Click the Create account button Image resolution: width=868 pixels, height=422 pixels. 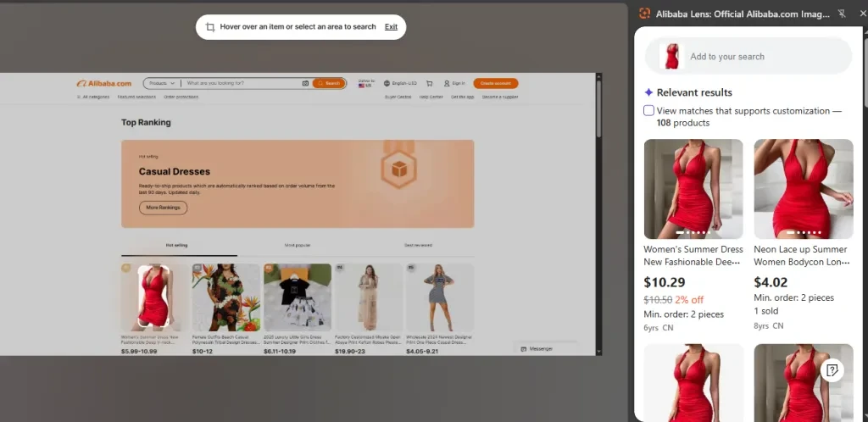click(495, 84)
